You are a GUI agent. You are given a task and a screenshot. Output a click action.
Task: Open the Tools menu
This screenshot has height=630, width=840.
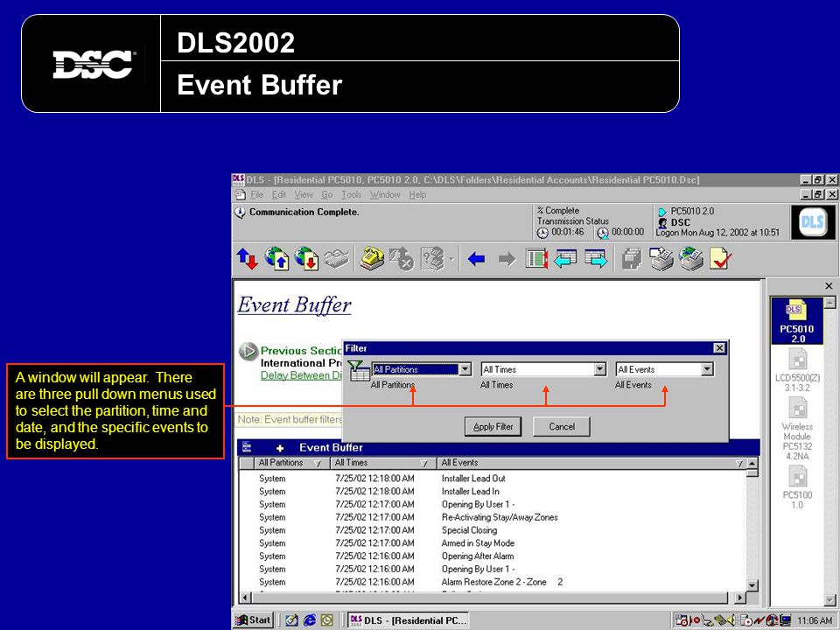tap(352, 195)
